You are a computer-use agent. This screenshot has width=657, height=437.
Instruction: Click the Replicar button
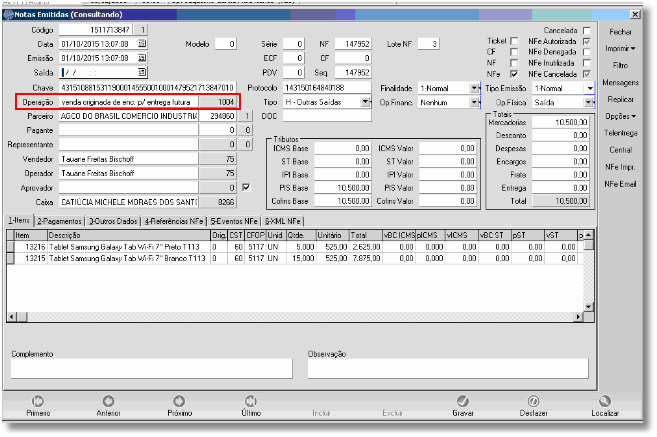[x=620, y=99]
